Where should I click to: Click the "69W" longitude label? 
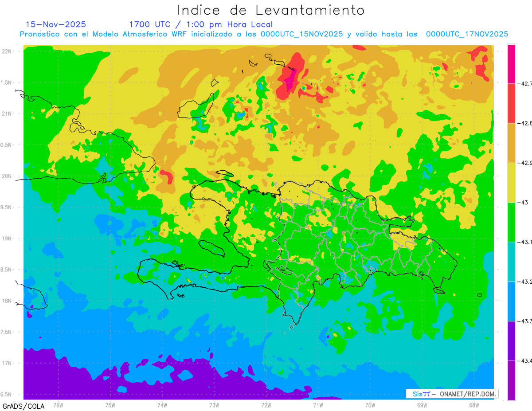point(422,405)
